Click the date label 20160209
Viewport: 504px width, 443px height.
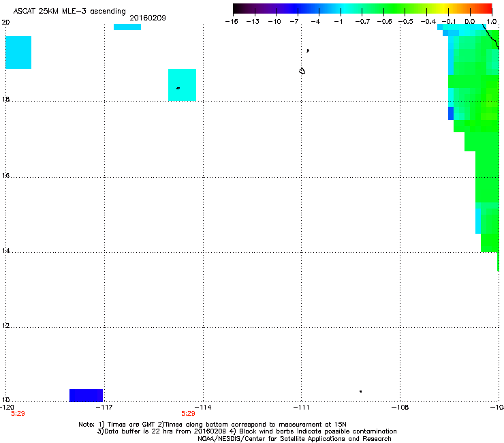[x=148, y=18]
